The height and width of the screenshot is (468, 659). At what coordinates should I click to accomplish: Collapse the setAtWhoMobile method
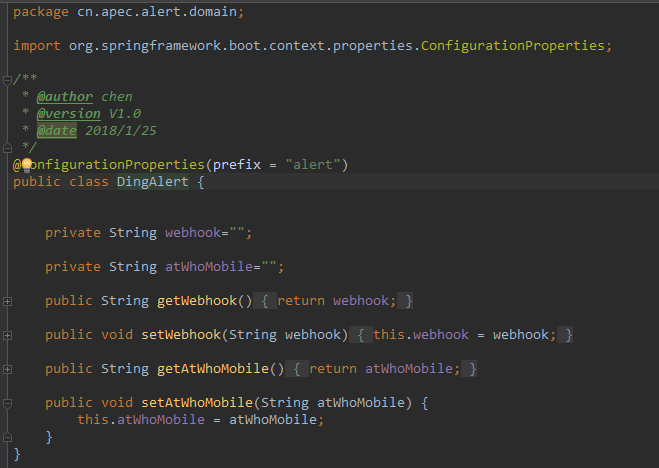click(7, 403)
